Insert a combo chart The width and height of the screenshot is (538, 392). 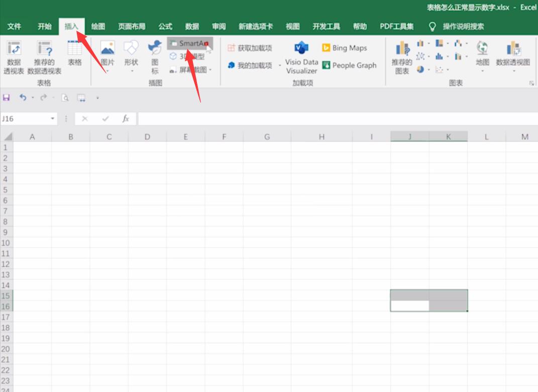458,56
